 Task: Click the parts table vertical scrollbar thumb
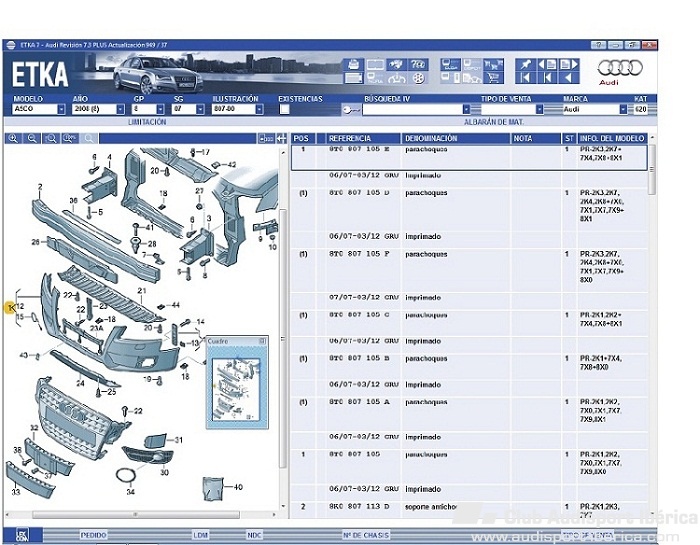pos(652,170)
